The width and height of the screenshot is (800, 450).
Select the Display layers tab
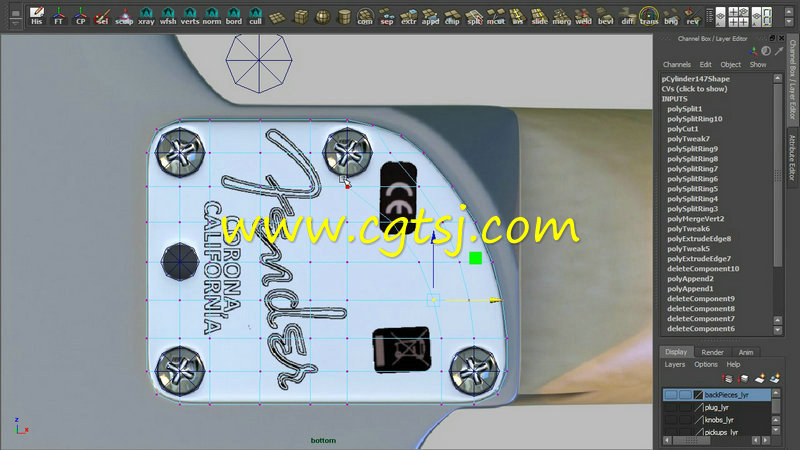[676, 352]
